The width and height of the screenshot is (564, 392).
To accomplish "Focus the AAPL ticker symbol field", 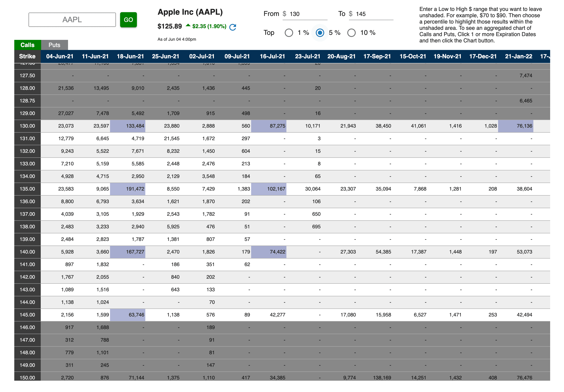I will (x=72, y=20).
